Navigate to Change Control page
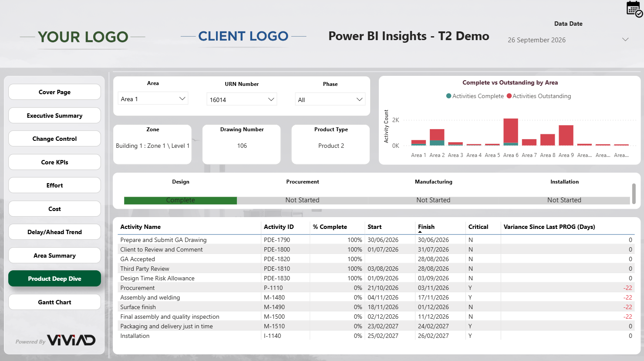 click(54, 139)
